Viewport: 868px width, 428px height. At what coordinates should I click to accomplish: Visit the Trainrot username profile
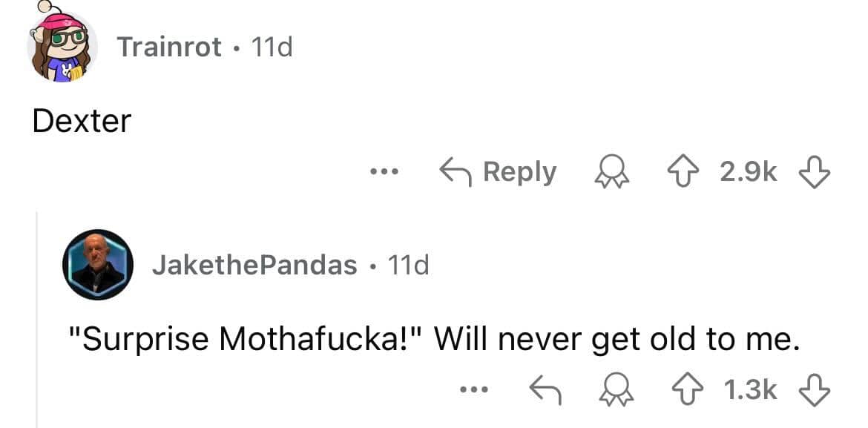coord(169,47)
